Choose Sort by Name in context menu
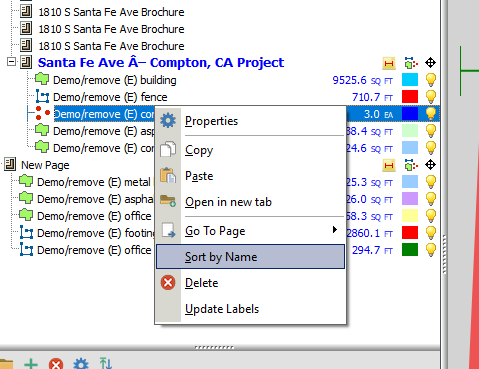Screen dimensions: 479x369 tap(250, 257)
